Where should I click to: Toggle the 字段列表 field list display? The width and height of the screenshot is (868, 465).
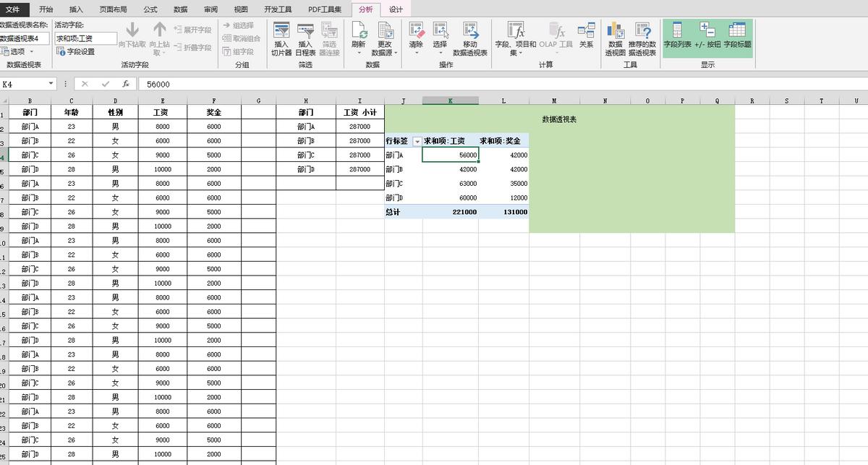(x=678, y=35)
